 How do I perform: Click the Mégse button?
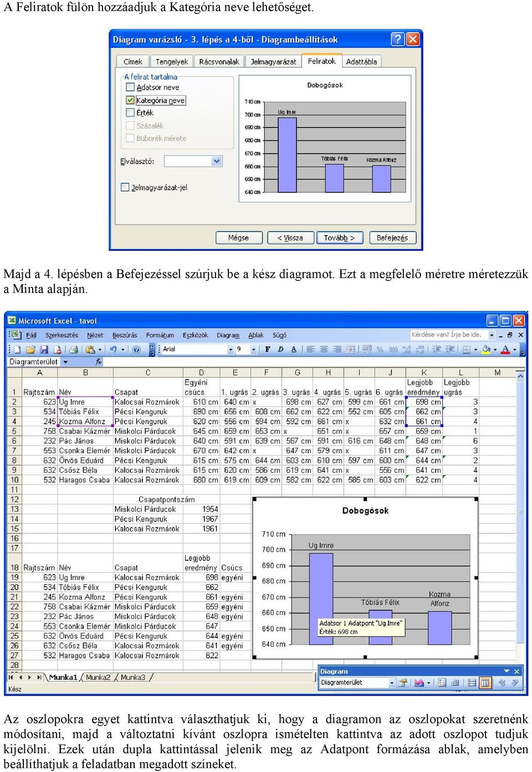tap(239, 238)
